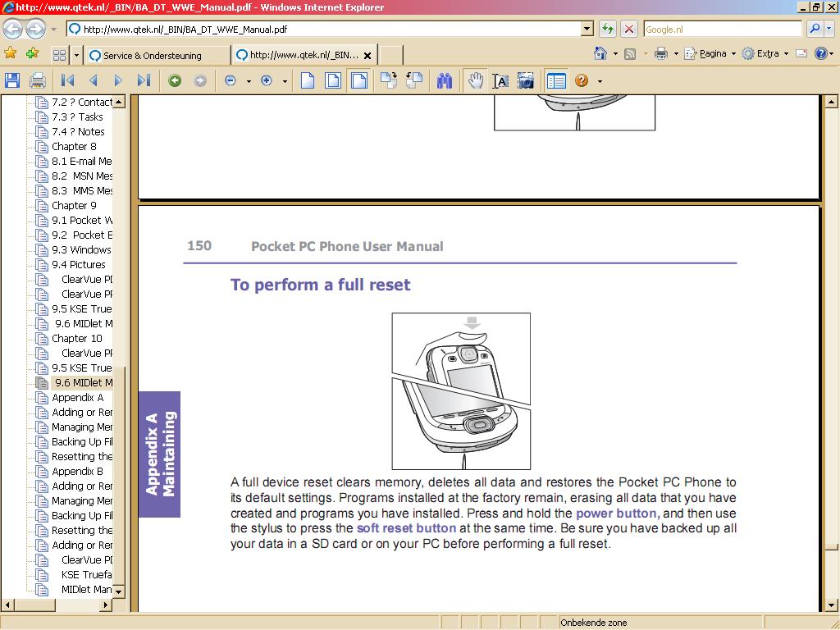Toggle the bookmarks navigation pane

pyautogui.click(x=556, y=80)
